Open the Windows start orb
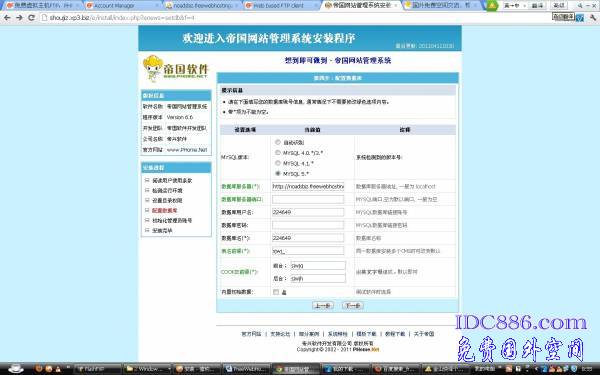This screenshot has width=600, height=375. [x=15, y=368]
